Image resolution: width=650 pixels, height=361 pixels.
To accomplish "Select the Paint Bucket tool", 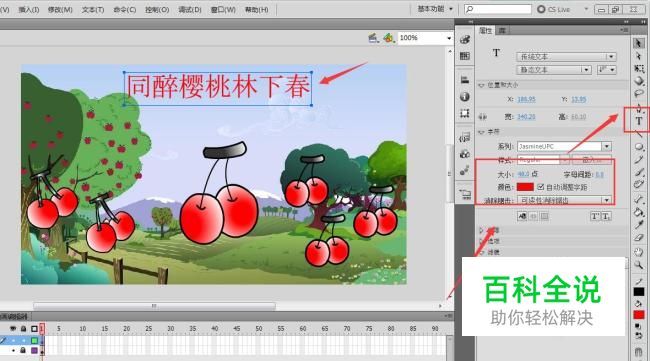I will (x=639, y=212).
